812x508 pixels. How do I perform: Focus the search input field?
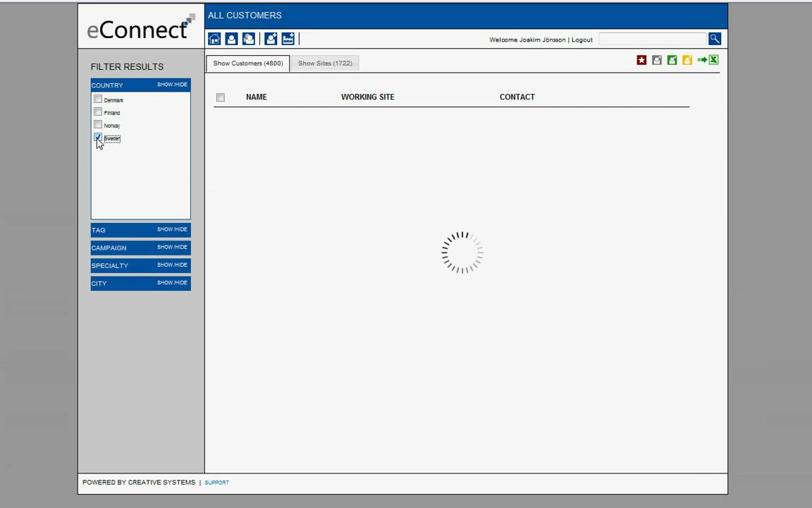[x=653, y=39]
